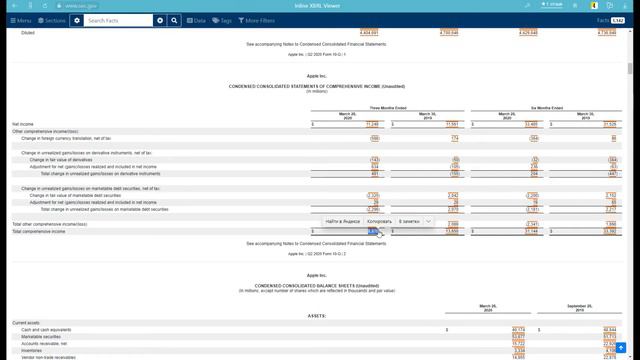Screen dimensions: 640x360
Task: Open the tab panel icon beside the back arrow
Action: pyautogui.click(x=30, y=6)
